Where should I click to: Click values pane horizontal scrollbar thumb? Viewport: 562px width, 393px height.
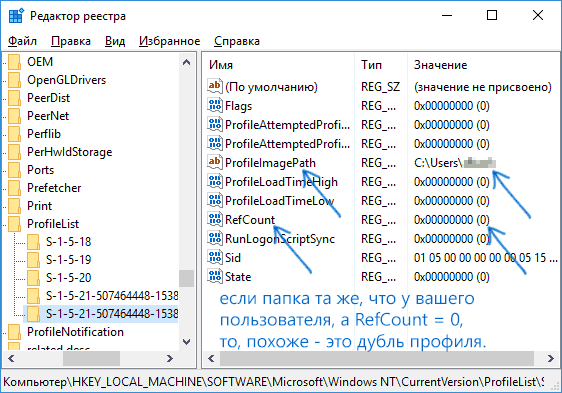point(377,358)
